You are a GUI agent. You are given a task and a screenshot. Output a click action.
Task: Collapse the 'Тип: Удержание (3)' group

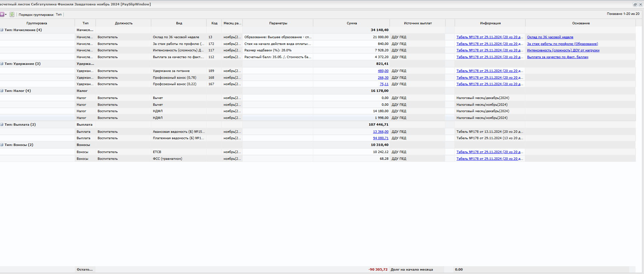[2, 64]
